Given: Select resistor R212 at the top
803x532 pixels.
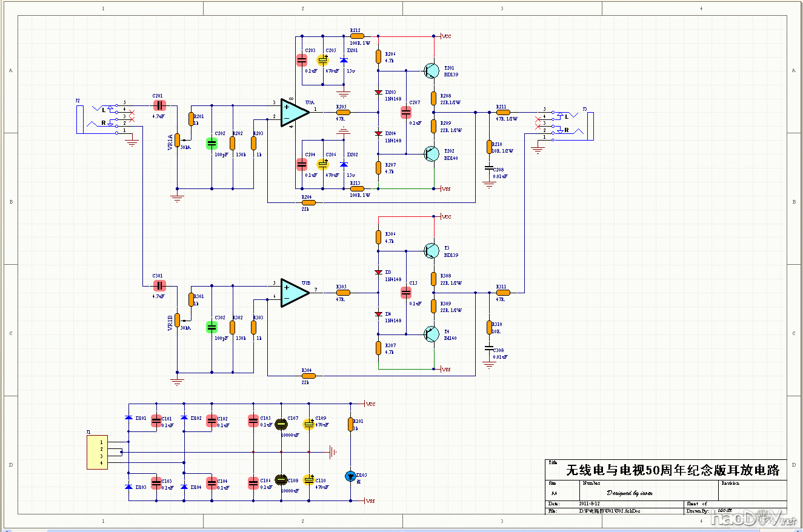Looking at the screenshot, I should coord(357,36).
